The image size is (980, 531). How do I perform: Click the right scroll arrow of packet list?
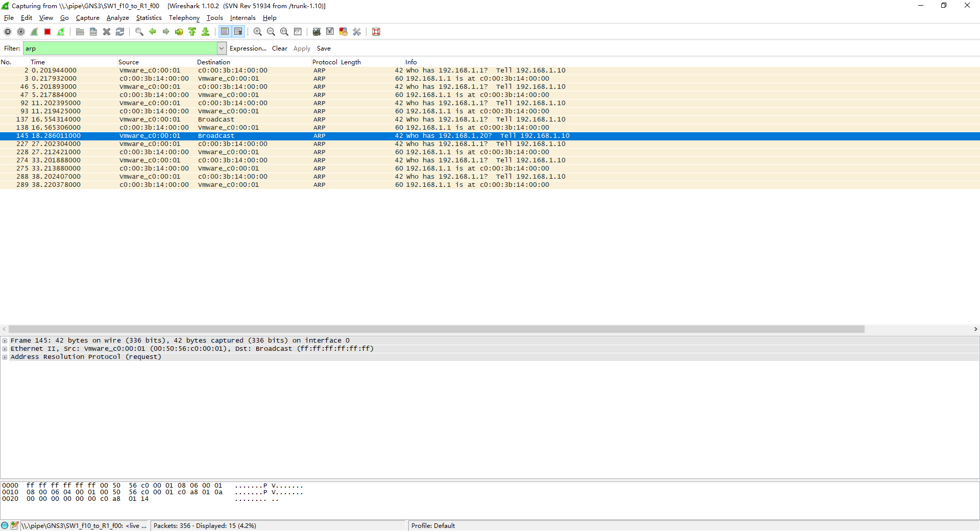(x=975, y=329)
